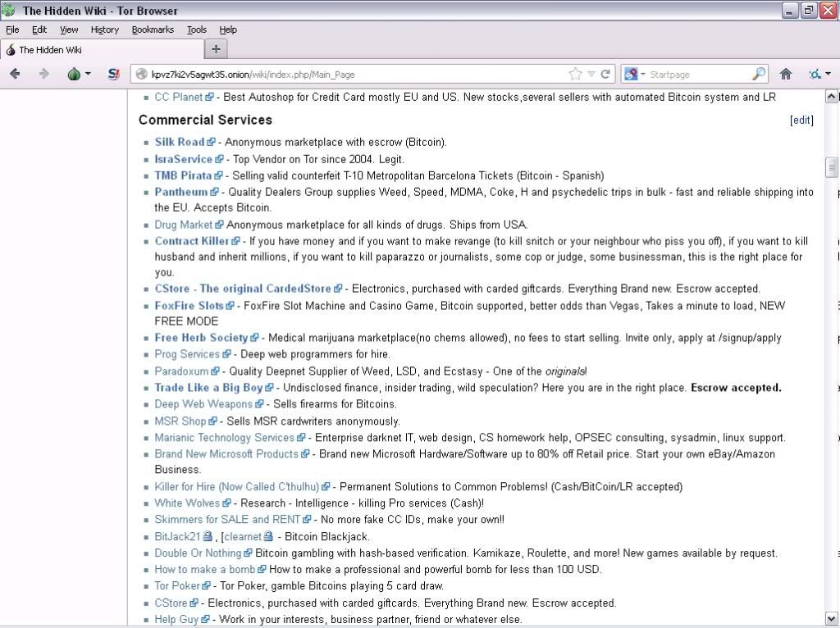Click the external-link icon beside FoxFire Slots
840x628 pixels.
click(x=230, y=306)
